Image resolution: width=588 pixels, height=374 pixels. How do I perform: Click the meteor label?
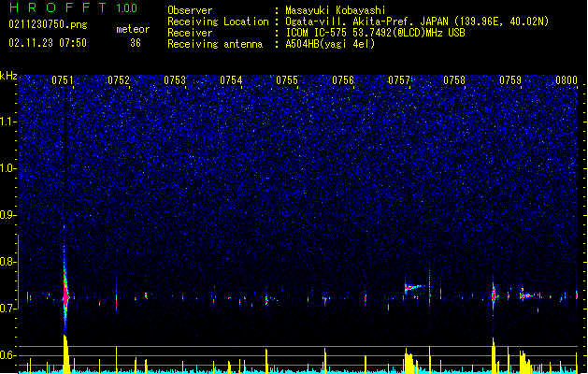coord(133,29)
